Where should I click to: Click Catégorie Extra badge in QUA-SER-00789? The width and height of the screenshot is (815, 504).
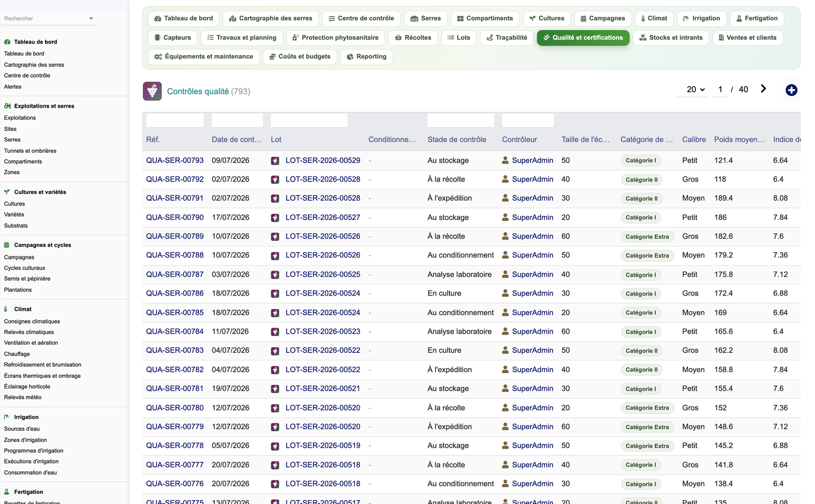647,237
